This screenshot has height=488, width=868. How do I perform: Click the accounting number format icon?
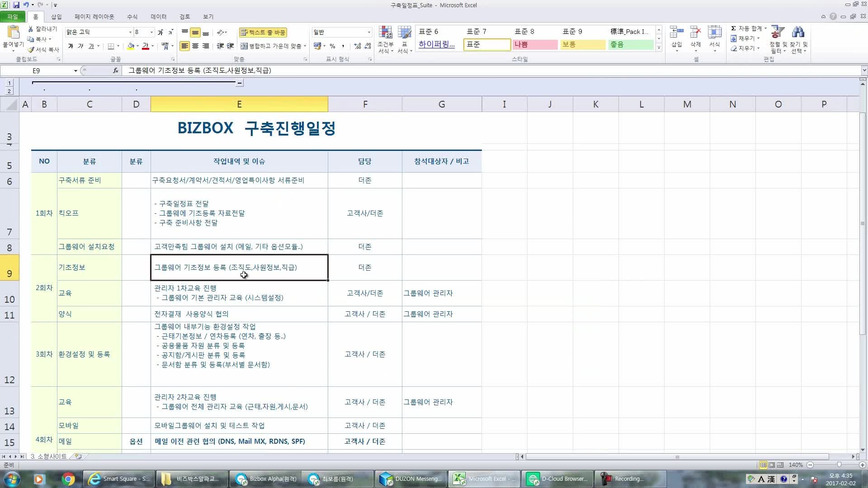(x=317, y=46)
